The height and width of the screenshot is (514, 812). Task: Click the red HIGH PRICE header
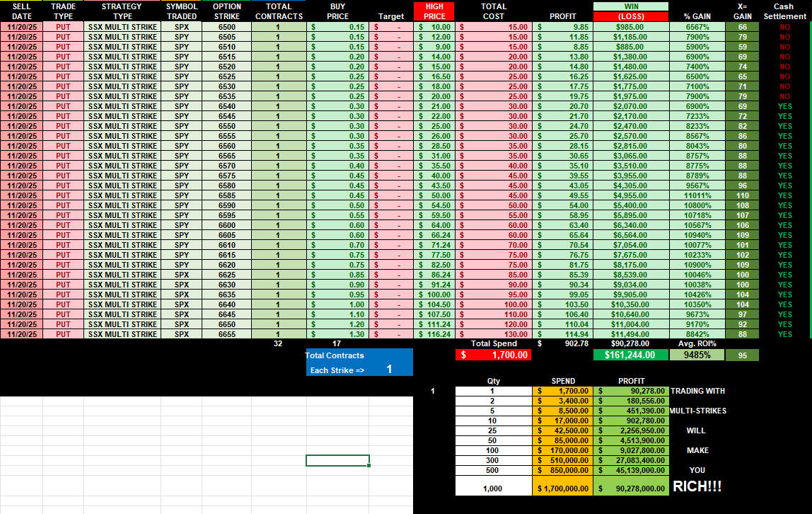point(434,11)
